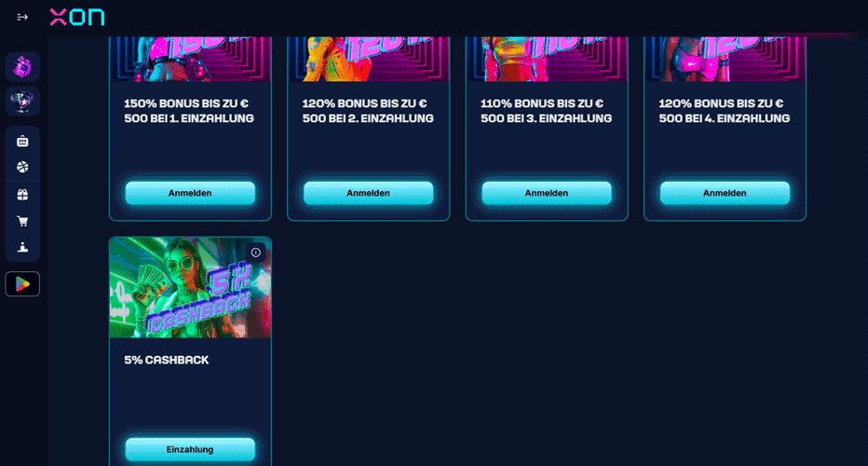Select the 110% bonus 3. Einzahlung title

coord(547,111)
